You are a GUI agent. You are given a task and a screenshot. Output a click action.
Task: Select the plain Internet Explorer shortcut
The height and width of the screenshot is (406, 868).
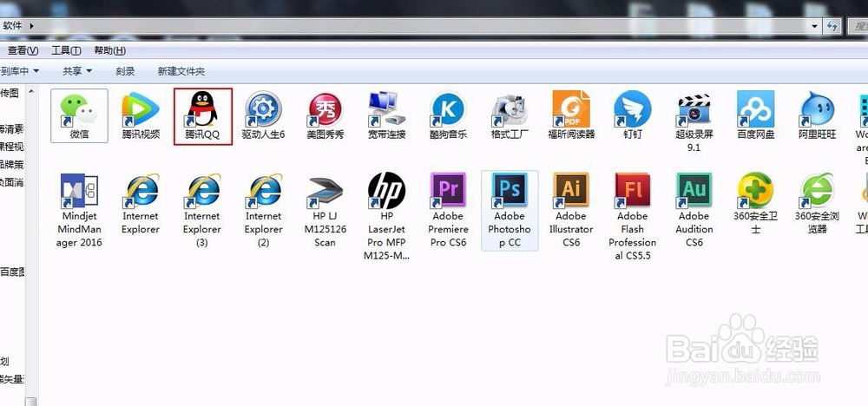point(141,204)
